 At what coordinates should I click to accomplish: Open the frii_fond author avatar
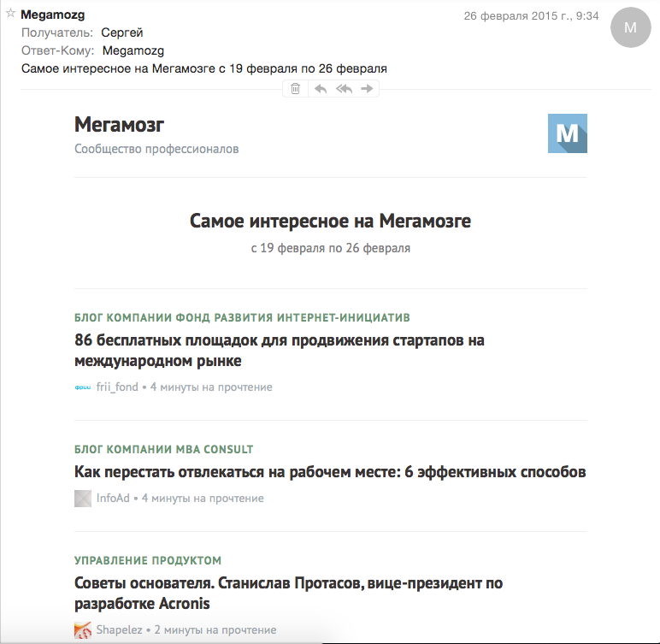(x=83, y=387)
